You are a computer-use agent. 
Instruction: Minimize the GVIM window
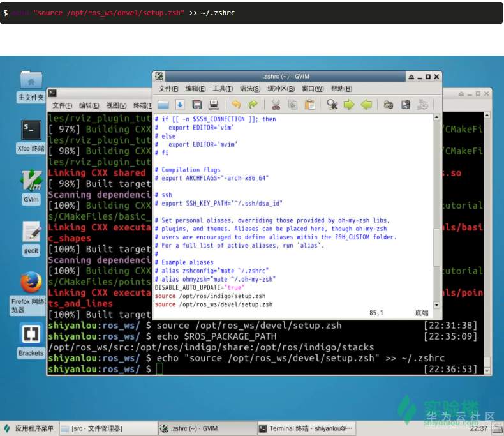point(419,77)
